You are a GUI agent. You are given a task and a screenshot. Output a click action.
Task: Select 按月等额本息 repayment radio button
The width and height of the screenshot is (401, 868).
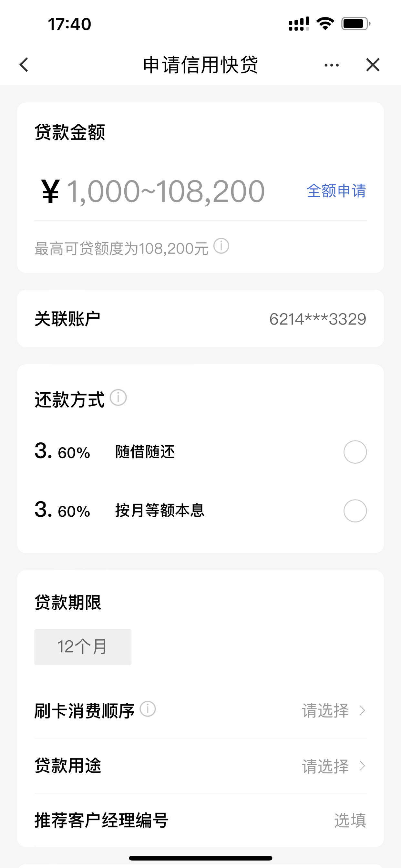(355, 511)
